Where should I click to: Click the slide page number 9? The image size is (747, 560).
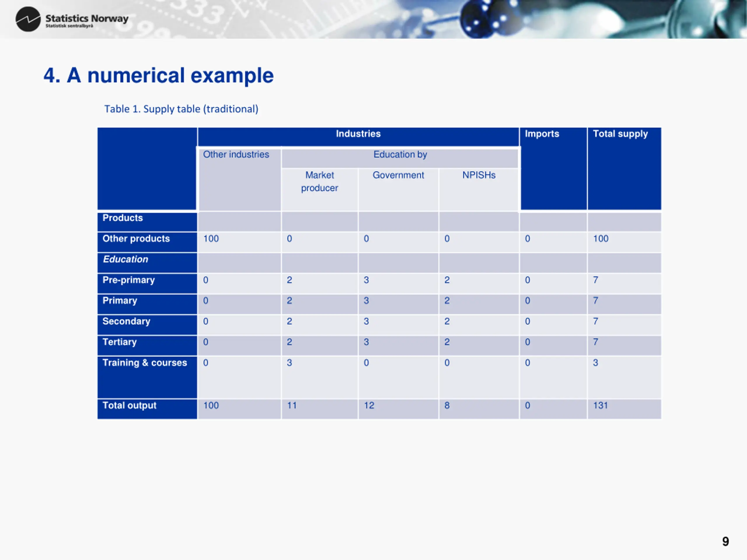click(x=725, y=542)
